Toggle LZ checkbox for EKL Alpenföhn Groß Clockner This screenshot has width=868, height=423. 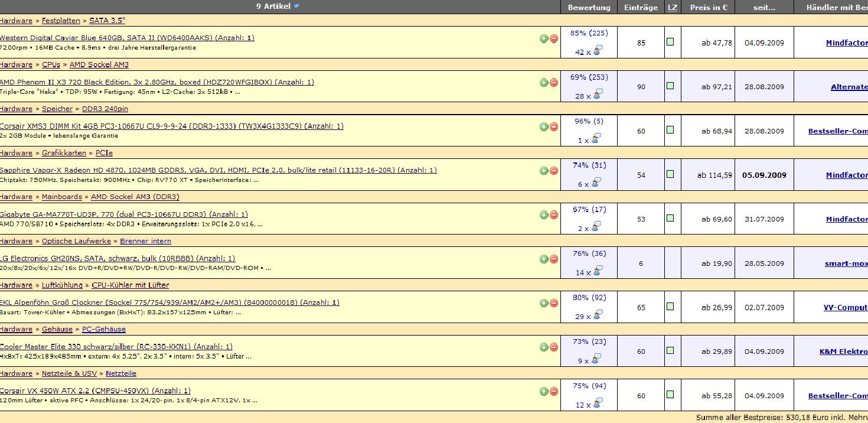click(x=670, y=307)
